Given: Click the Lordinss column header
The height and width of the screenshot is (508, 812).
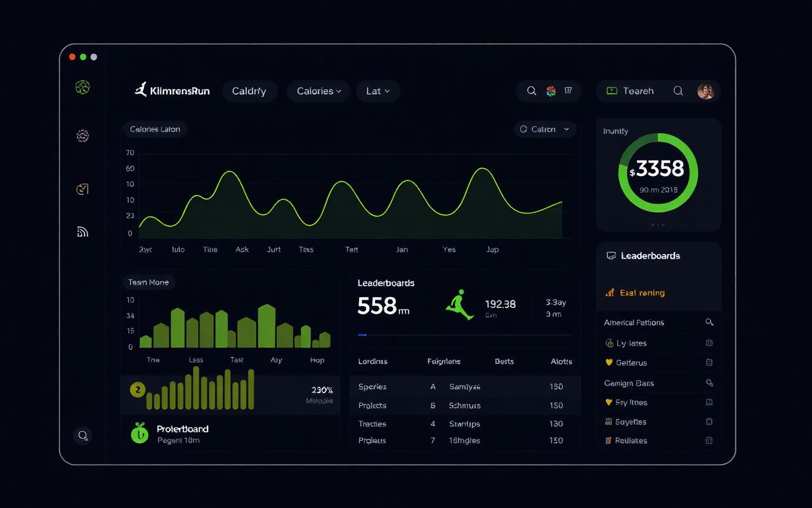Looking at the screenshot, I should click(373, 361).
